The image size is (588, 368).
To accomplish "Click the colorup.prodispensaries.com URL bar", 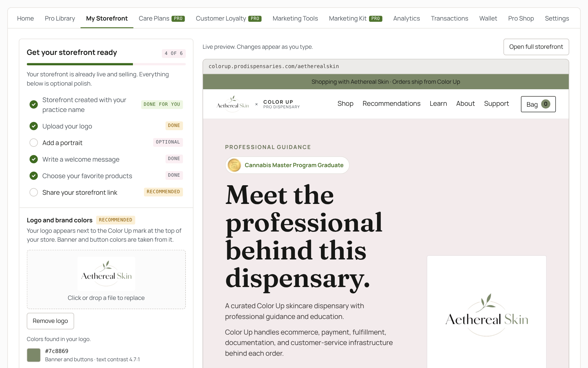I will (x=386, y=67).
